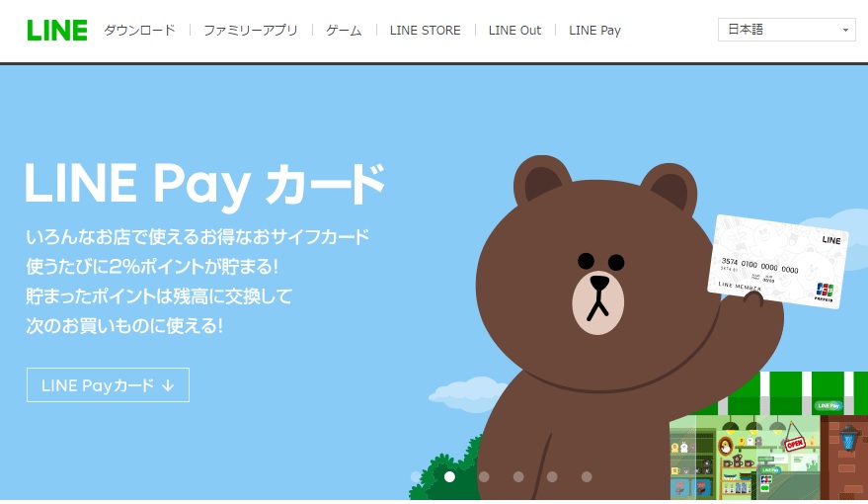Click the language selector's dropdown arrow
This screenshot has width=868, height=504.
coord(845,30)
